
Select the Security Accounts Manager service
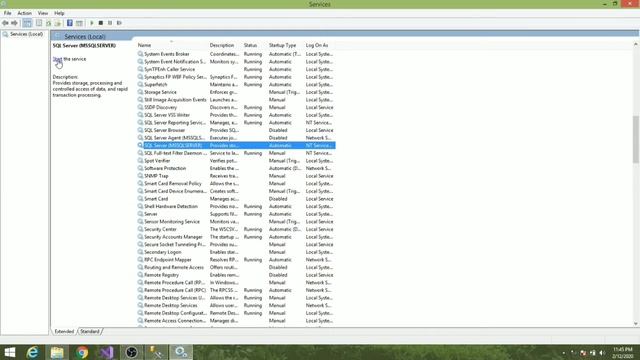(x=236, y=237)
